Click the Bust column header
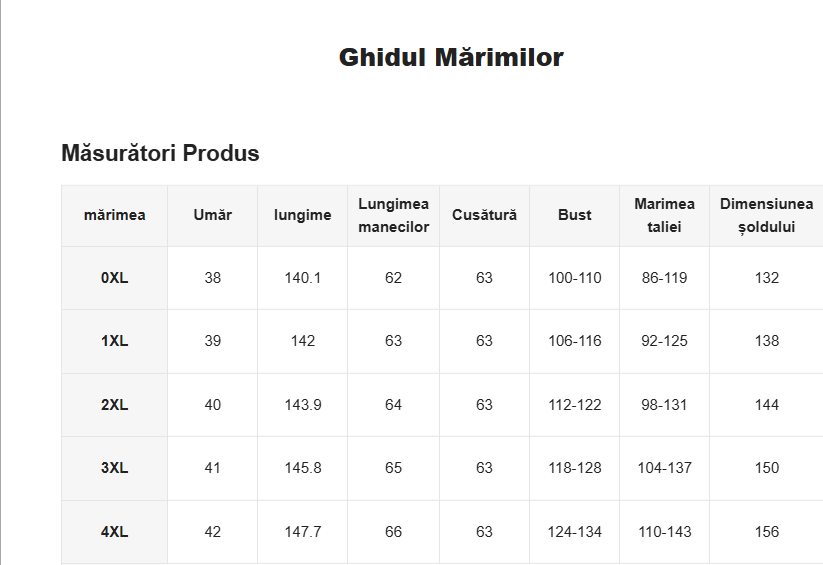 575,215
